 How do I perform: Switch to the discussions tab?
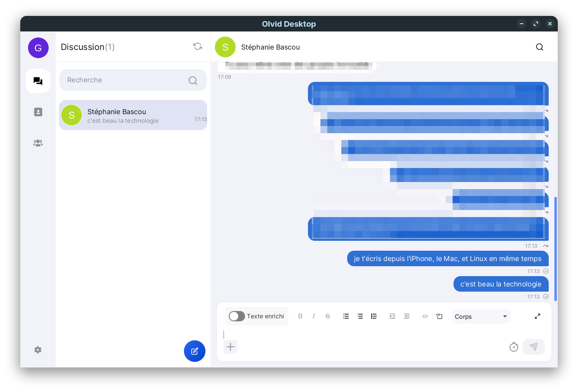click(x=38, y=81)
